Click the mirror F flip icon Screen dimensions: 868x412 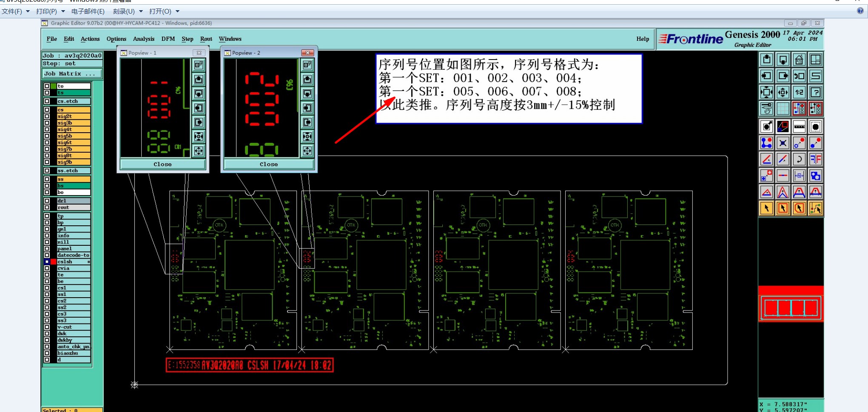point(816,159)
